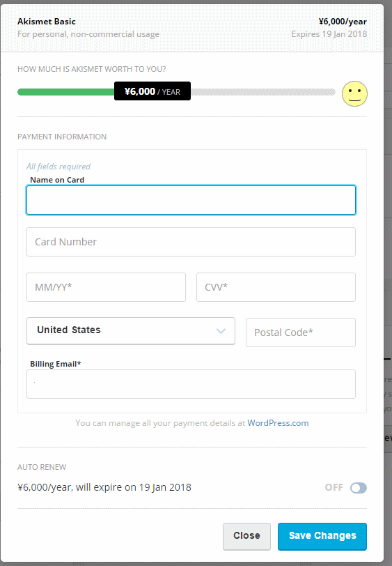Click the gray unfilled part of the price slider

263,92
